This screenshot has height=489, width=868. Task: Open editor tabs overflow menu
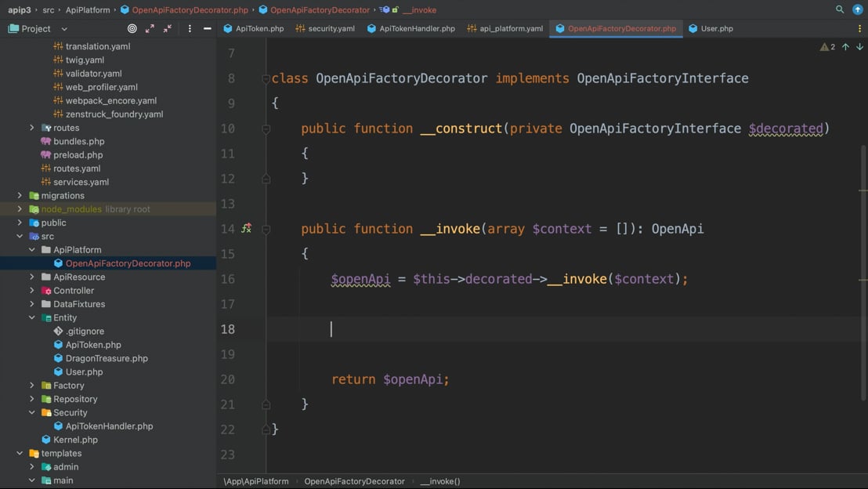(x=859, y=28)
